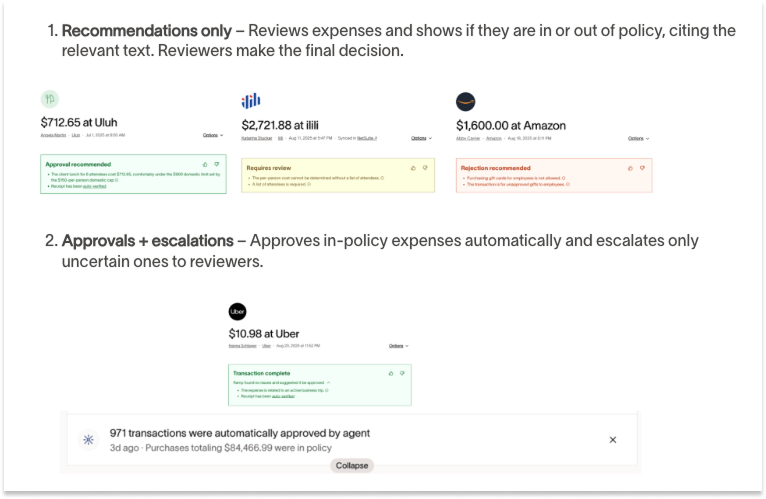Screen dimensions: 766x499
Task: Click the "Recommendations only" heading text
Action: click(x=147, y=30)
